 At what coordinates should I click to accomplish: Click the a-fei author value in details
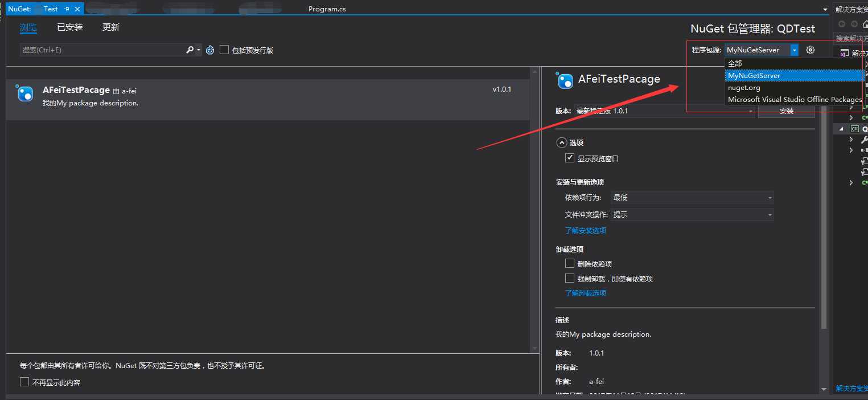tap(597, 381)
